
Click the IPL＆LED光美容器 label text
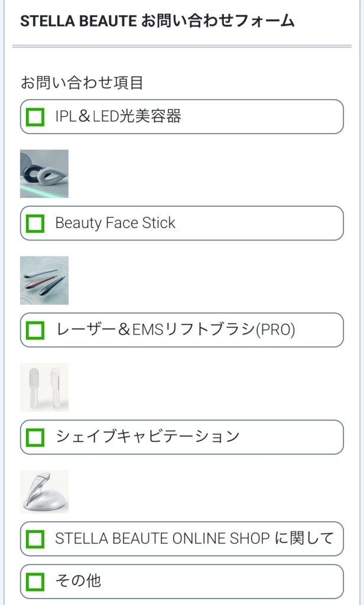(x=118, y=116)
